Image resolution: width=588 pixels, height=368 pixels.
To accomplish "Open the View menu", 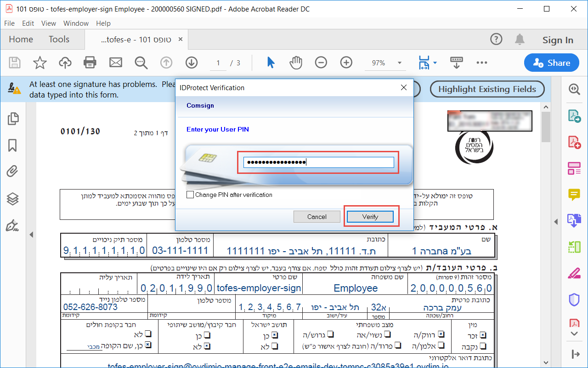I will pyautogui.click(x=49, y=23).
